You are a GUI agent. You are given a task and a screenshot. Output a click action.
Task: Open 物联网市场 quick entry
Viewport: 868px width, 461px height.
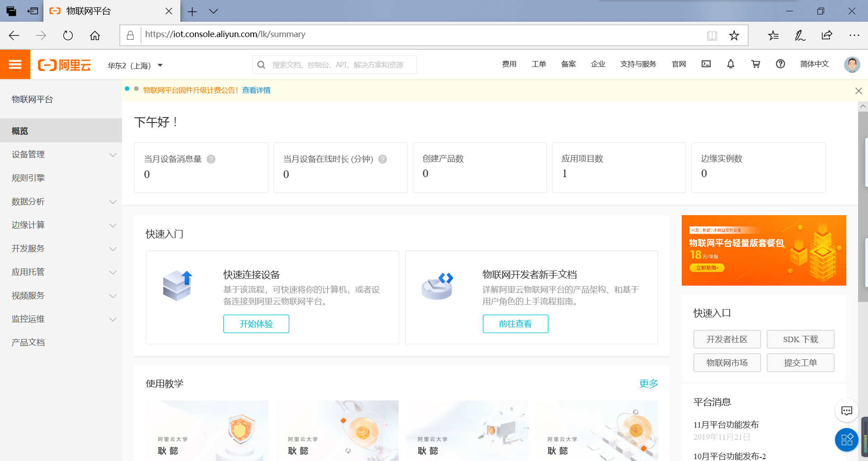tap(727, 363)
